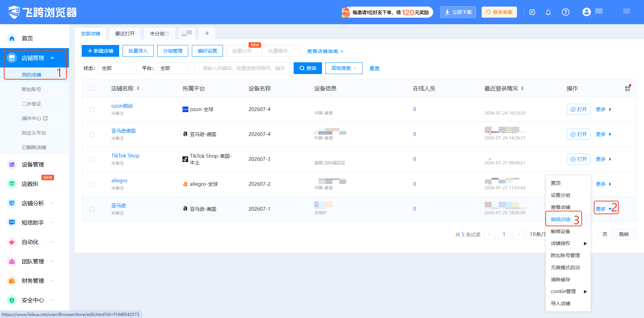Image resolution: width=644 pixels, height=318 pixels.
Task: Select the ozon测试 row checkbox
Action: pyautogui.click(x=92, y=110)
